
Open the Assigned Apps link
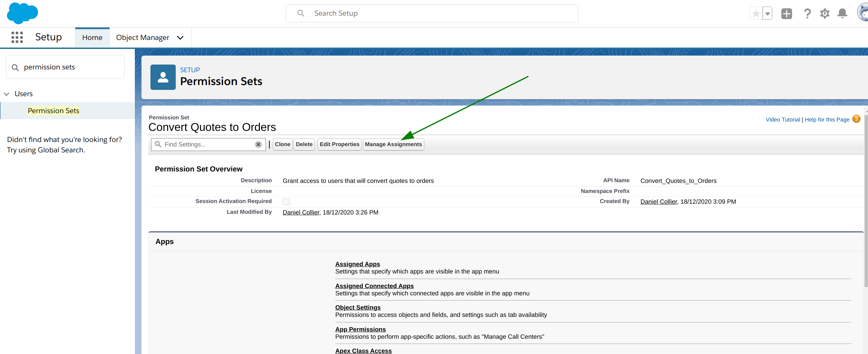(x=357, y=264)
